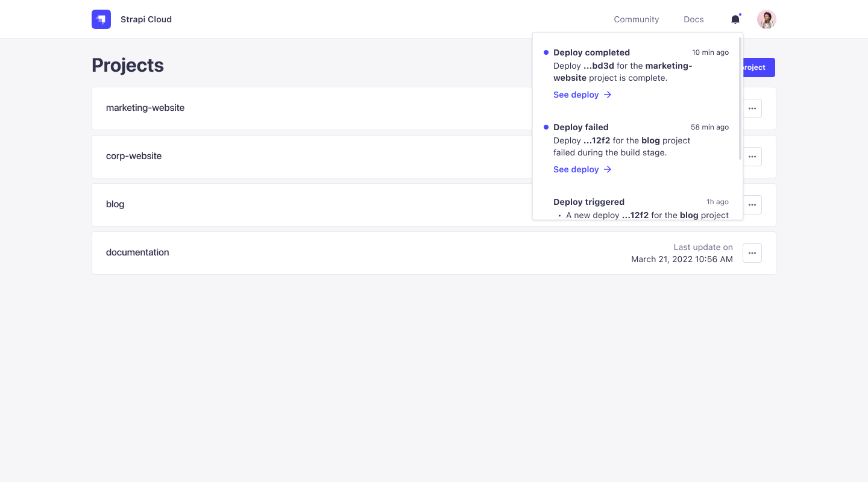The height and width of the screenshot is (482, 868).
Task: Open the corp-website project
Action: 134,156
